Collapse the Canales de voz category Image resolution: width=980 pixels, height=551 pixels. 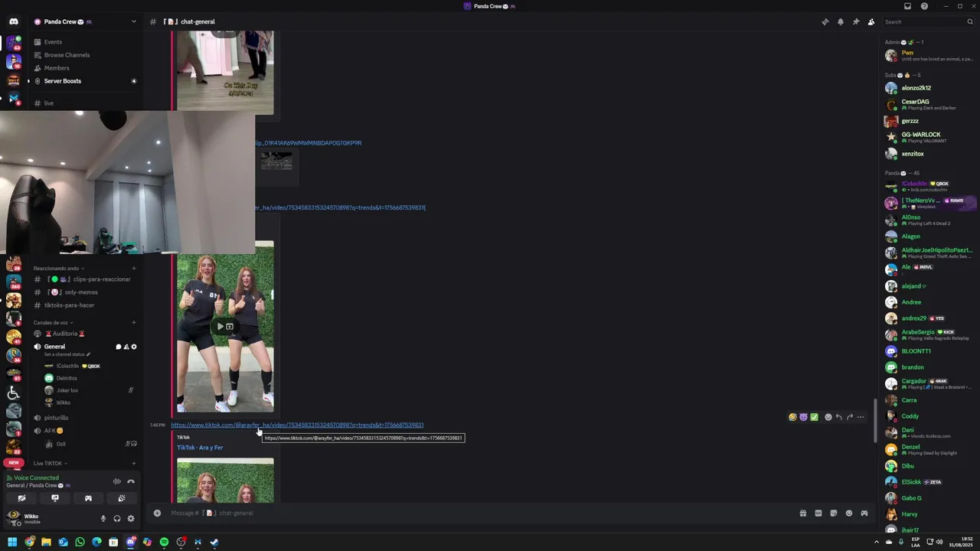[x=54, y=323]
